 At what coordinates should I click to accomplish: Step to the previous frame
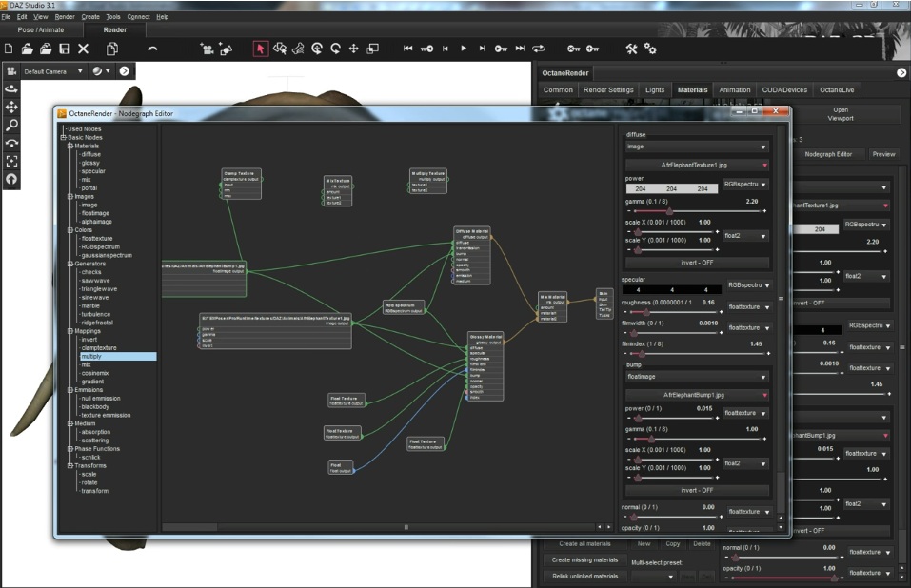(x=446, y=49)
